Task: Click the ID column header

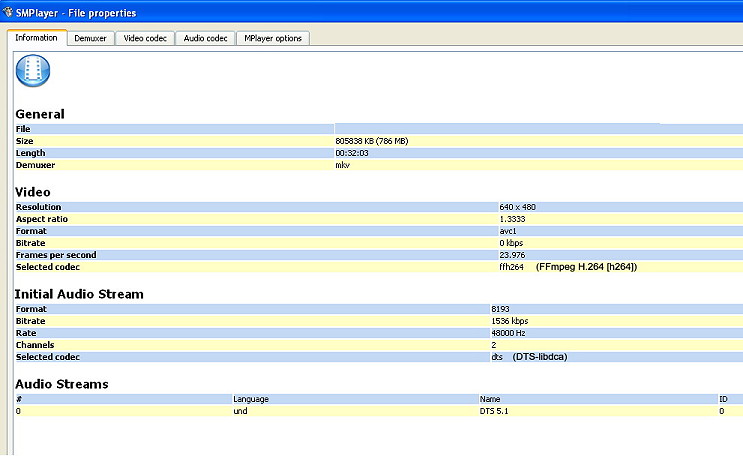Action: pyautogui.click(x=723, y=399)
